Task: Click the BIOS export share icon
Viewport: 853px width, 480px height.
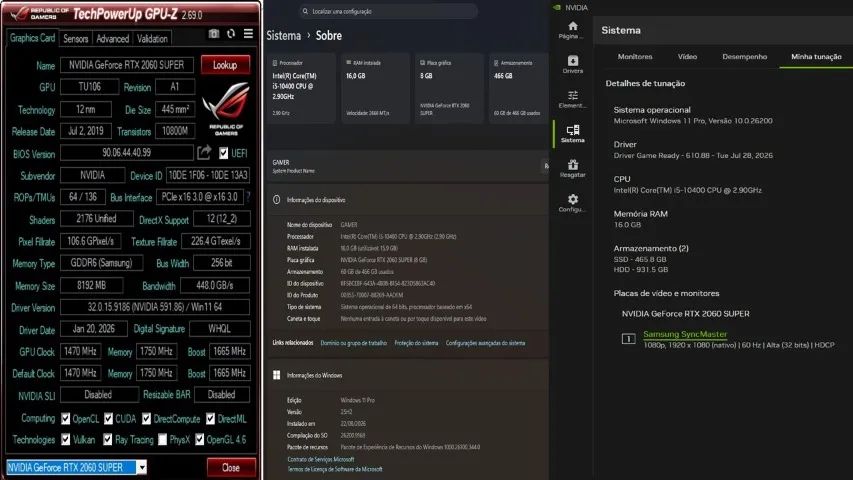Action: click(x=204, y=152)
